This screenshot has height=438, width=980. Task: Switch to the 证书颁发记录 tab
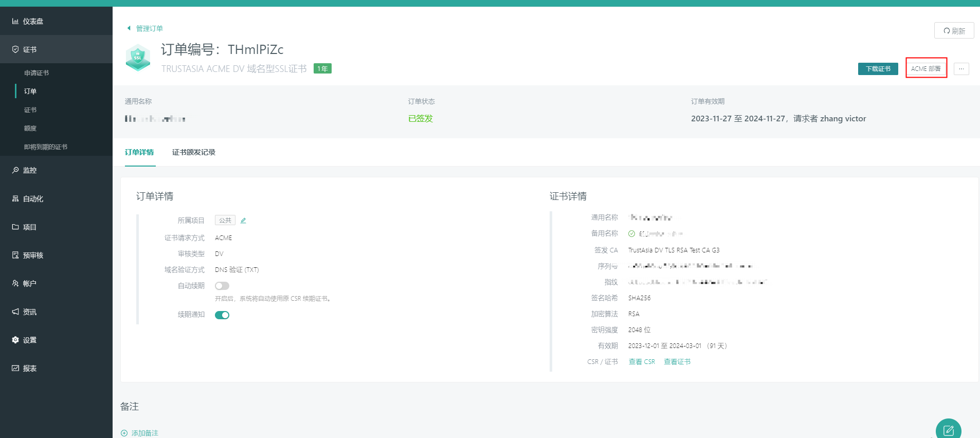click(x=194, y=152)
